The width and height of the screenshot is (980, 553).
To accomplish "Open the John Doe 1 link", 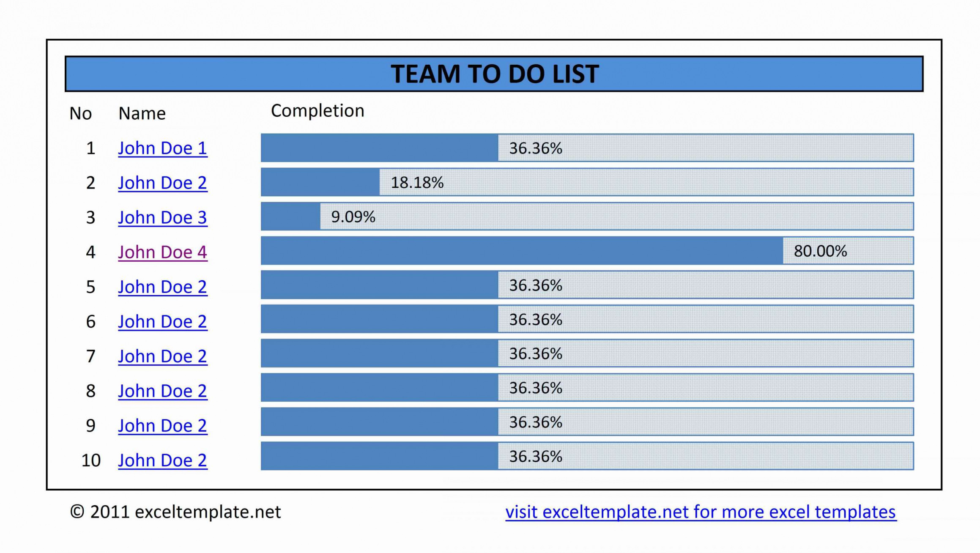I will pyautogui.click(x=162, y=148).
